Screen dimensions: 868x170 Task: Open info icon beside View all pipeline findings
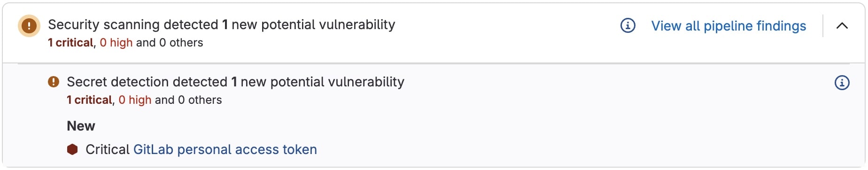coord(628,25)
